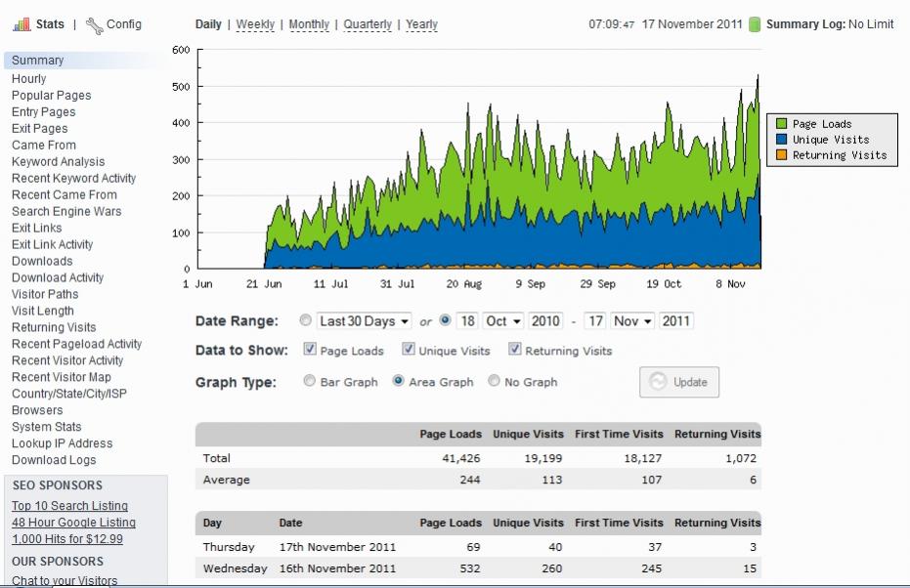The width and height of the screenshot is (910, 588).
Task: Open the Top 10 Search Listing link
Action: coord(69,506)
